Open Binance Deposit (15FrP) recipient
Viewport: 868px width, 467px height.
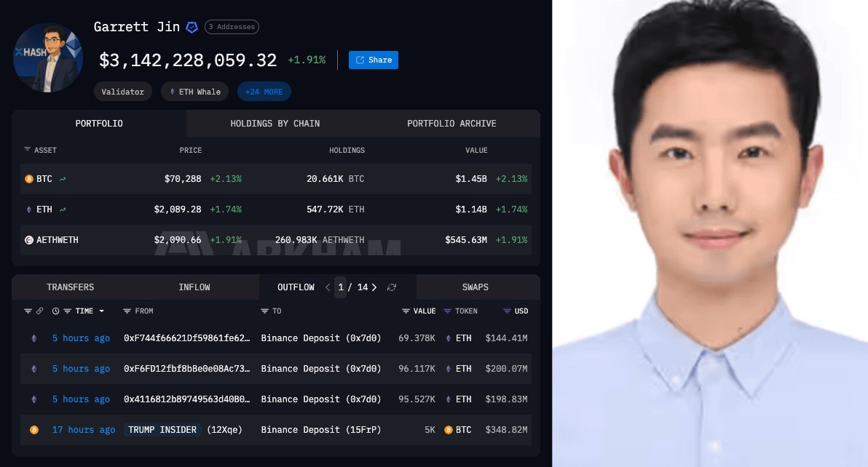pos(321,430)
